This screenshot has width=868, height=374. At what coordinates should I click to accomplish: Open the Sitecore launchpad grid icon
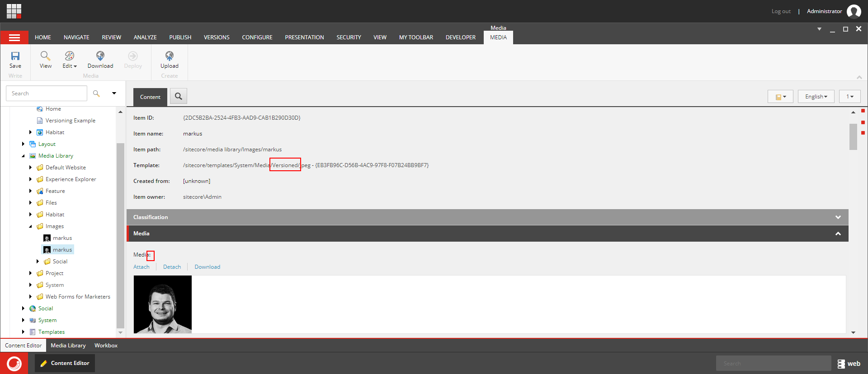[x=14, y=11]
